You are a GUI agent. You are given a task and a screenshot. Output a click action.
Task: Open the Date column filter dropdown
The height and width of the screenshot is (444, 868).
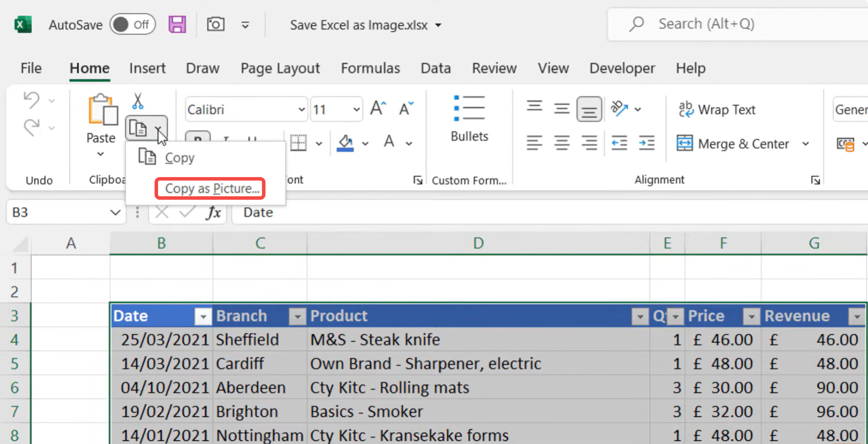pos(203,317)
